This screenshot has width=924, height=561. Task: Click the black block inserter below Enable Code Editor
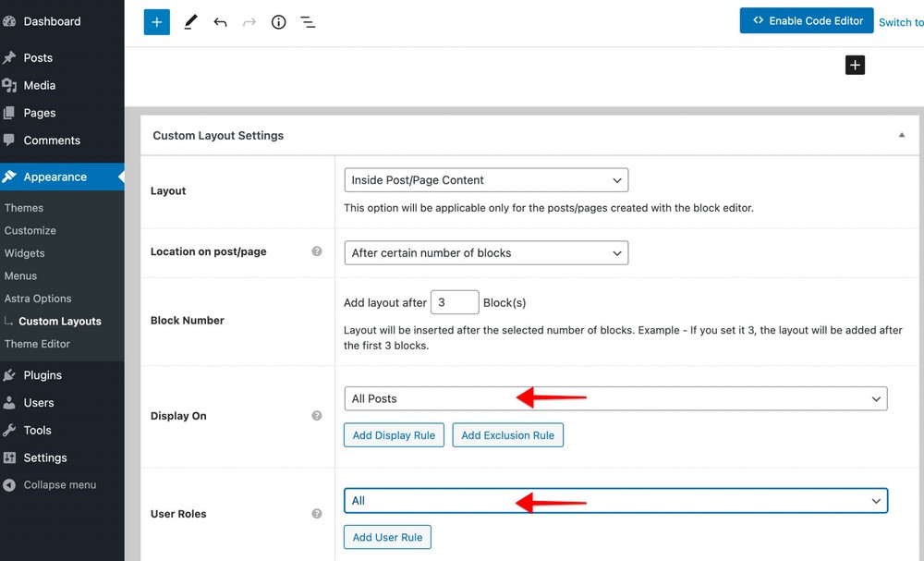pyautogui.click(x=854, y=65)
